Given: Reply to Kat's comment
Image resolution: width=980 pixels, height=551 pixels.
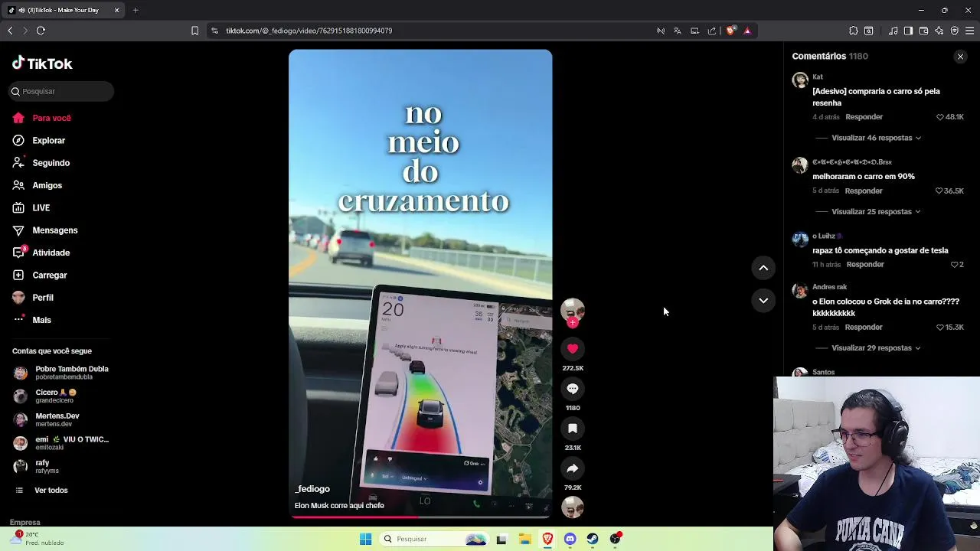Looking at the screenshot, I should [864, 117].
